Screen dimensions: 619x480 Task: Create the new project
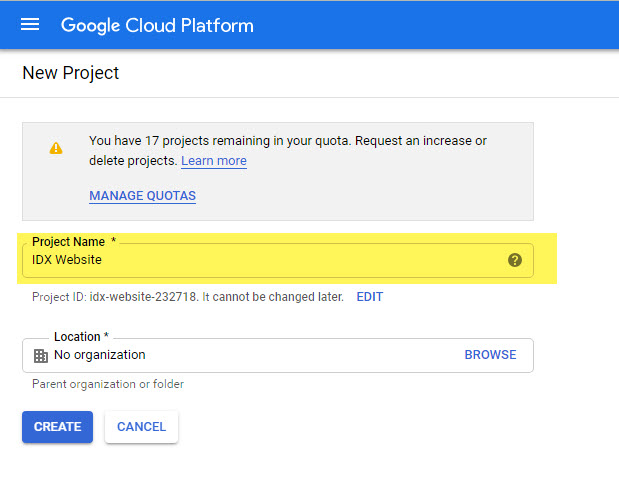pos(58,427)
